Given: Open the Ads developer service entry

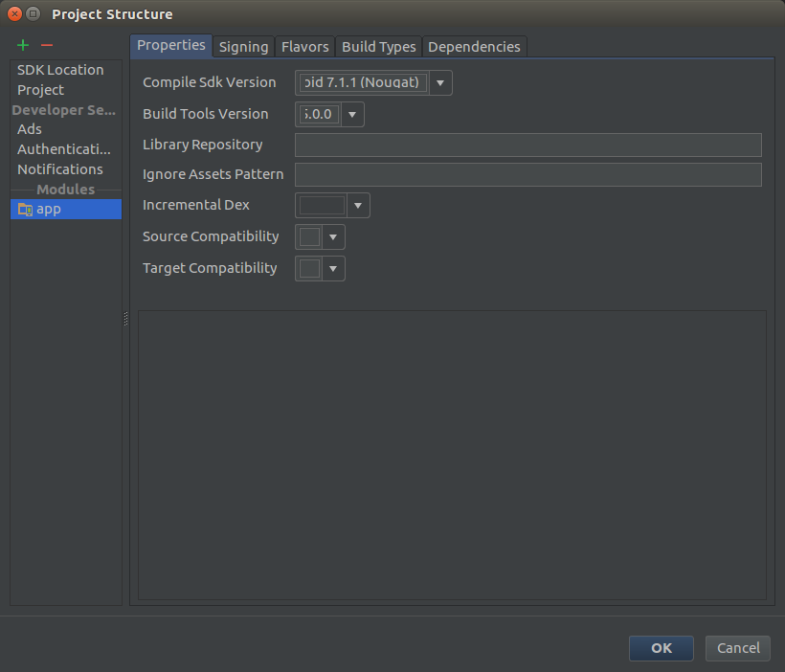Looking at the screenshot, I should [30, 129].
